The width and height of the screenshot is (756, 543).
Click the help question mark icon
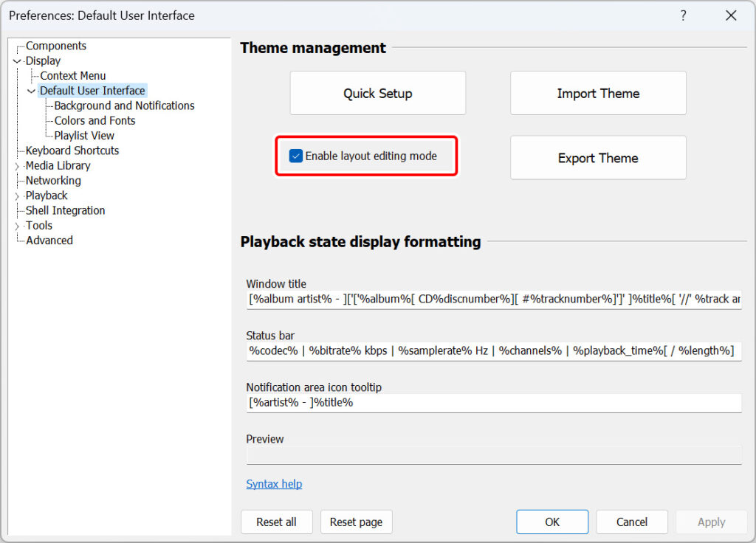[683, 15]
